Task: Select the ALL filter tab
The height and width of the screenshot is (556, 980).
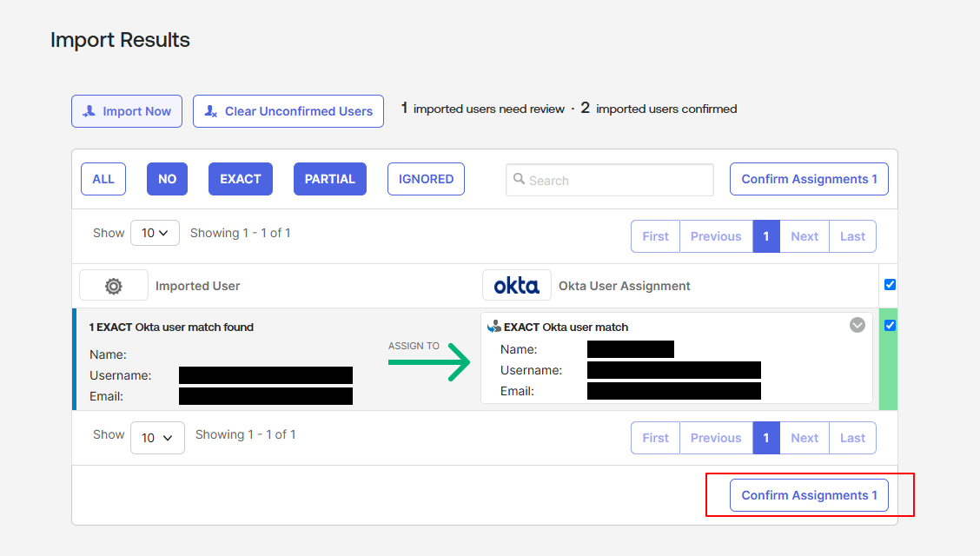Action: pos(103,179)
